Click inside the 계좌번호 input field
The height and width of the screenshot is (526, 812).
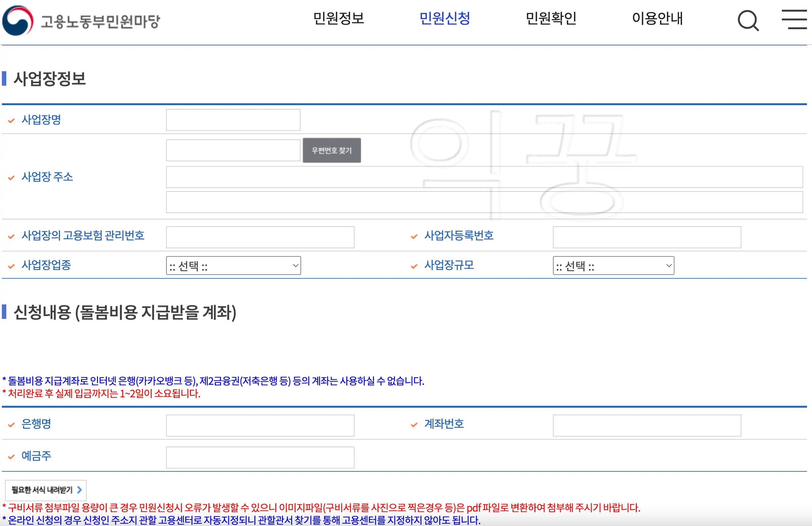pos(647,425)
